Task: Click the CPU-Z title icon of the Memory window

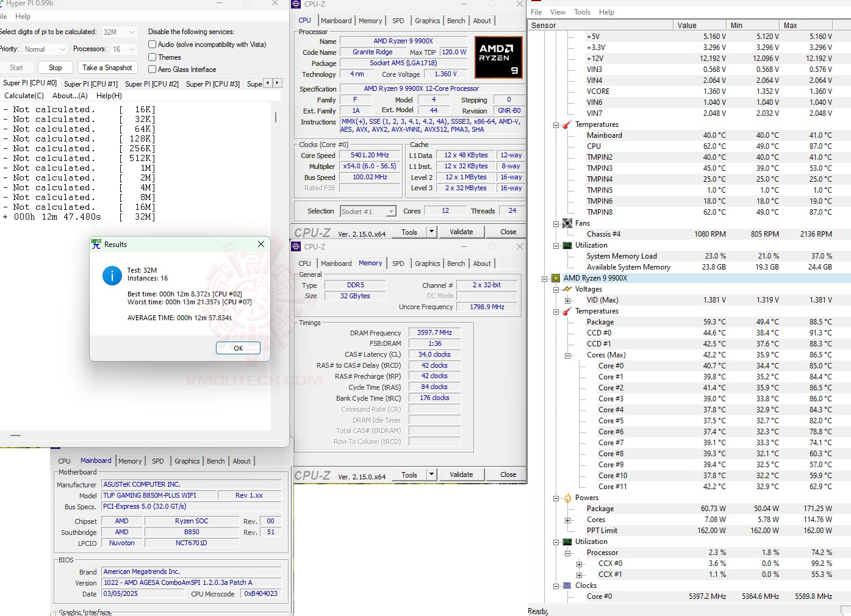Action: click(x=296, y=246)
